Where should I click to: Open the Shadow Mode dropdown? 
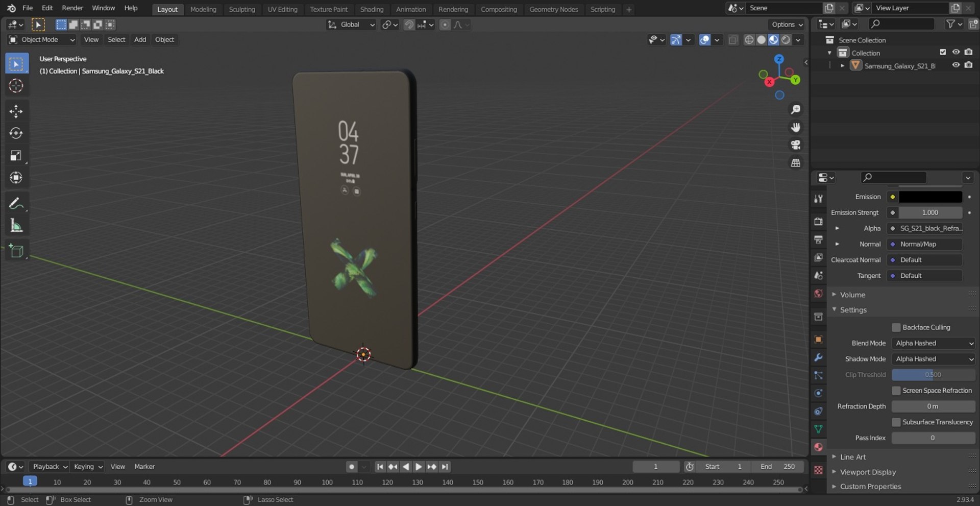pos(933,359)
